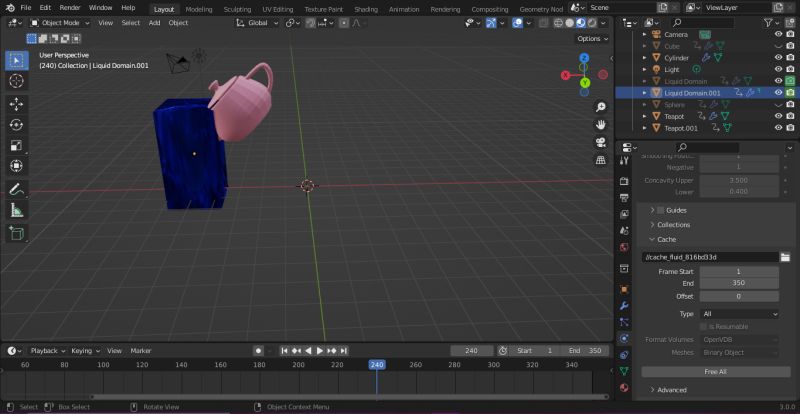Image resolution: width=800 pixels, height=414 pixels.
Task: Open the Modifiers wrench tab
Action: [624, 306]
